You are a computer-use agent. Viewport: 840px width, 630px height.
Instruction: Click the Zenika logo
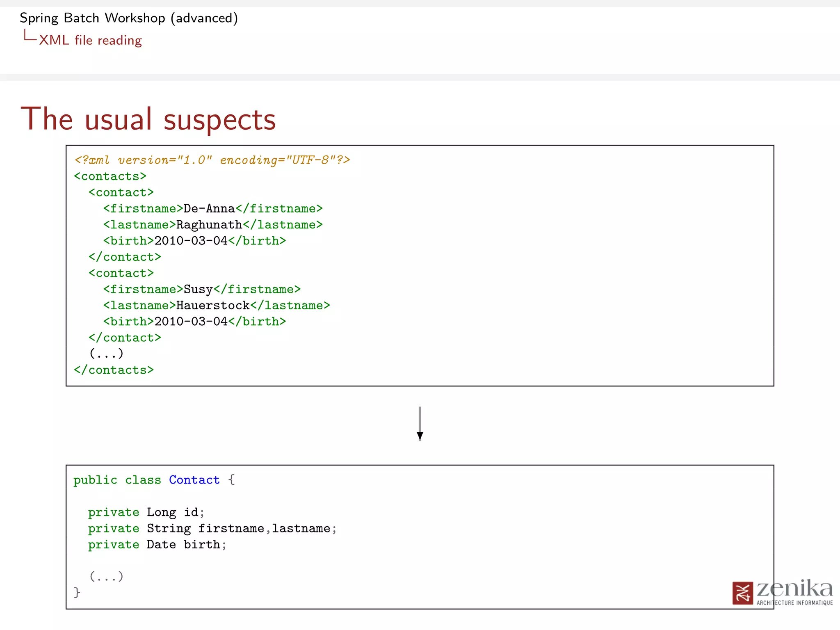(783, 592)
